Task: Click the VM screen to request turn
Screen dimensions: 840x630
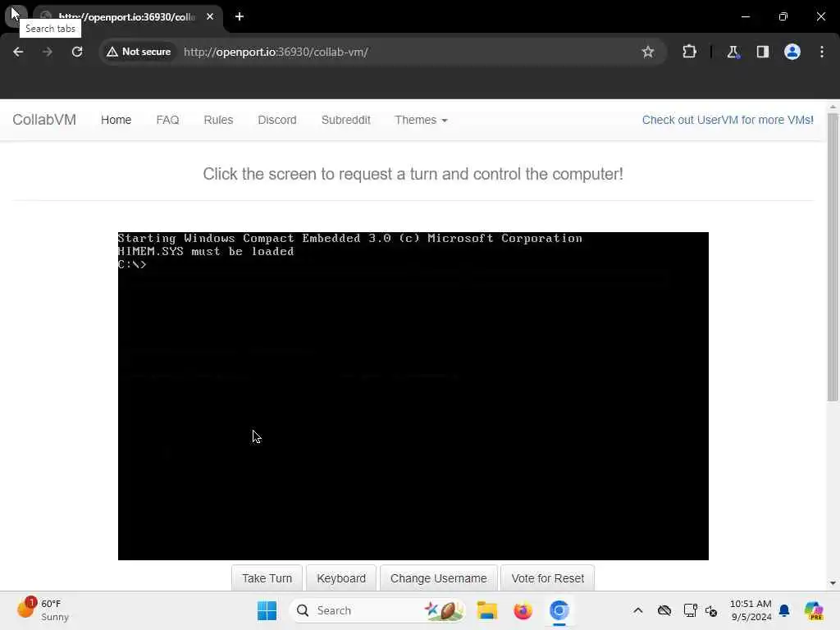Action: point(413,396)
